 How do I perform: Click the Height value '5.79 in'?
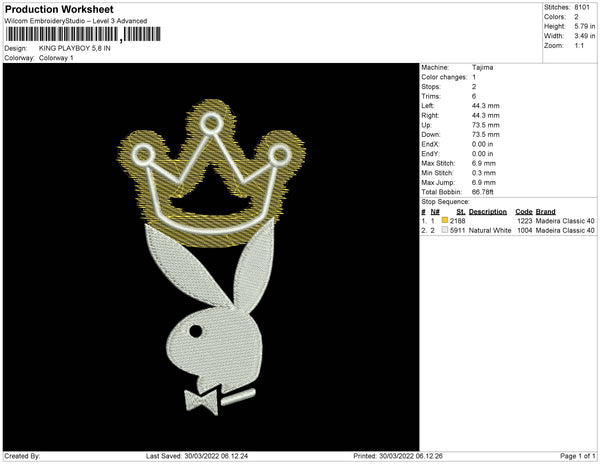point(585,26)
